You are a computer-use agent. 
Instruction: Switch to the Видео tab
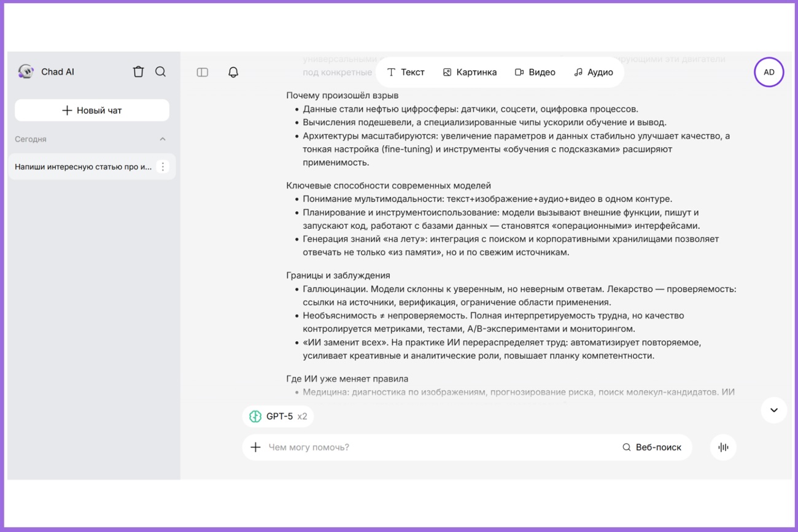[535, 72]
